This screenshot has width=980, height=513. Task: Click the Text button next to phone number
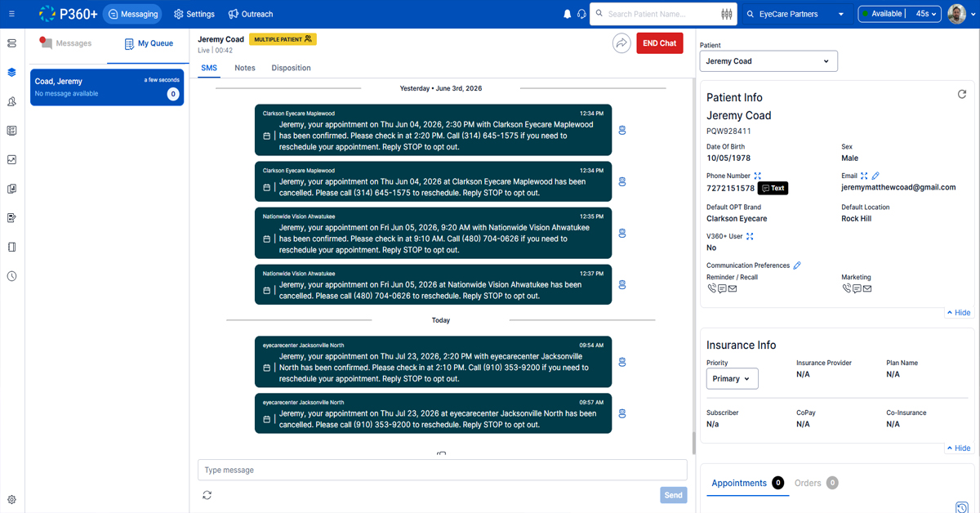click(773, 188)
